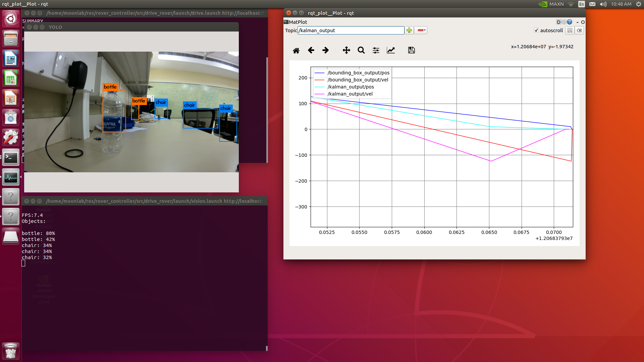Select /kalman_output/vel legend entry
Viewport: 644px width, 362px height.
pos(350,94)
